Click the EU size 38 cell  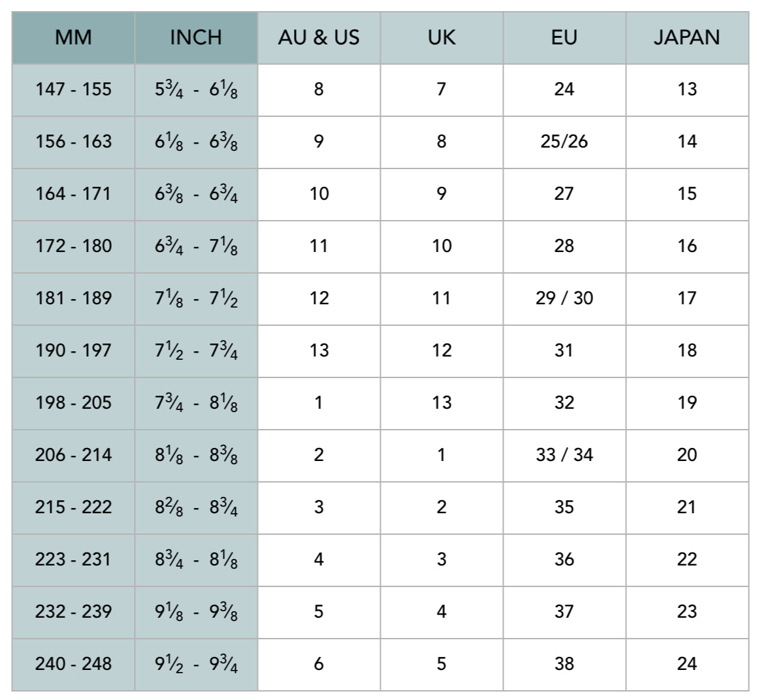coord(564,664)
